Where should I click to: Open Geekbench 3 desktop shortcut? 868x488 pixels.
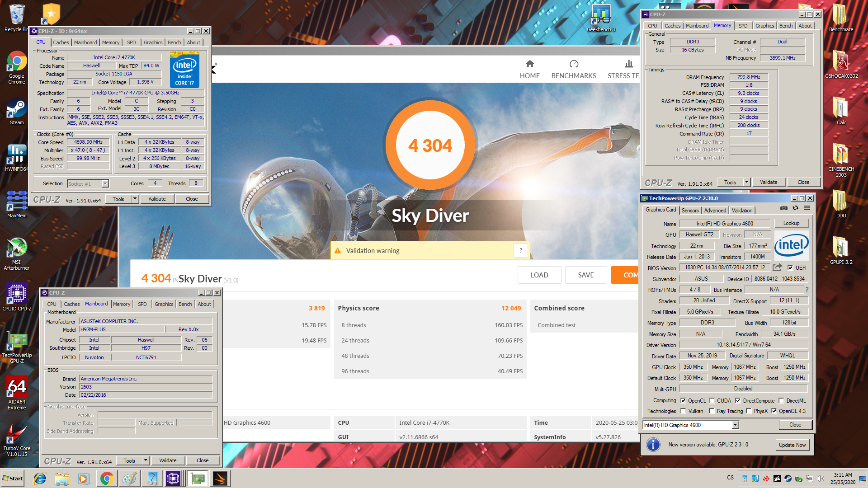pos(601,19)
